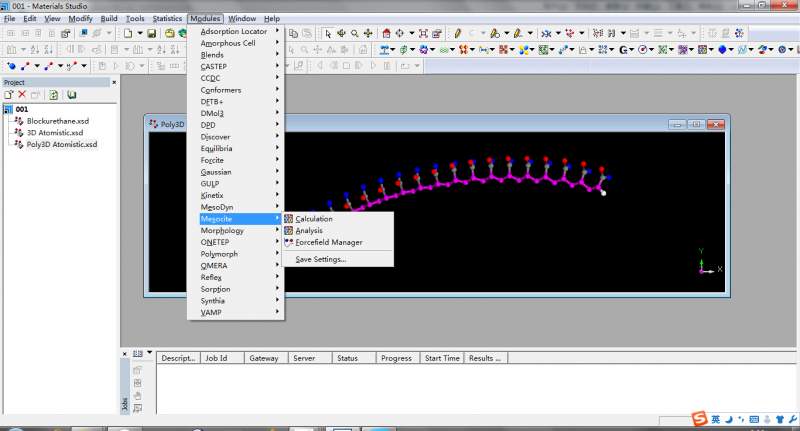
Task: Close the Jobs panel
Action: point(124,353)
